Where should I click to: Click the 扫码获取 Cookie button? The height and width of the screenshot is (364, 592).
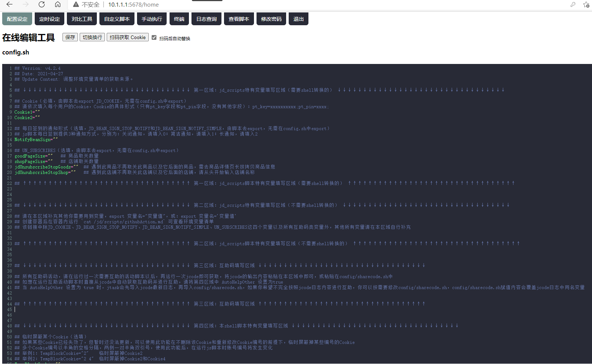coord(128,37)
